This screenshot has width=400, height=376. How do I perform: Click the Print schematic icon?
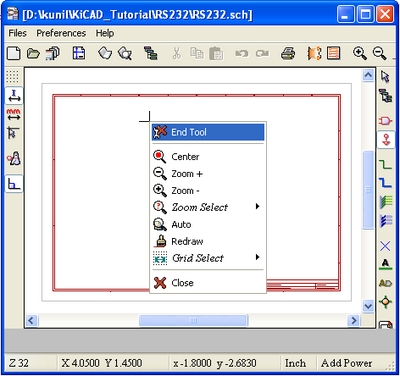288,53
